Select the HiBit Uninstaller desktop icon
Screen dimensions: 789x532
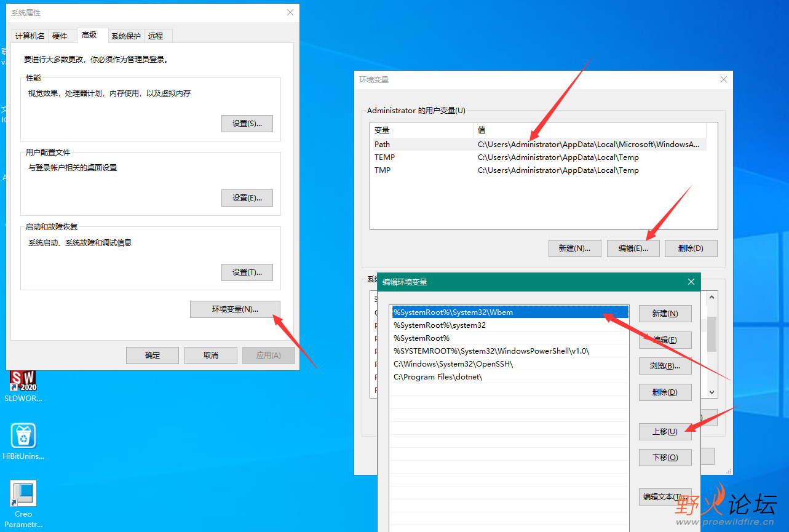(23, 441)
